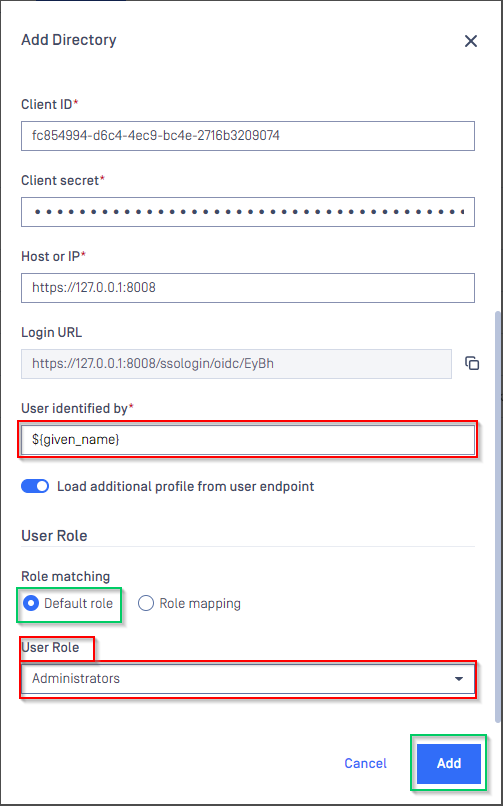Select the Host or IP field

click(x=248, y=288)
